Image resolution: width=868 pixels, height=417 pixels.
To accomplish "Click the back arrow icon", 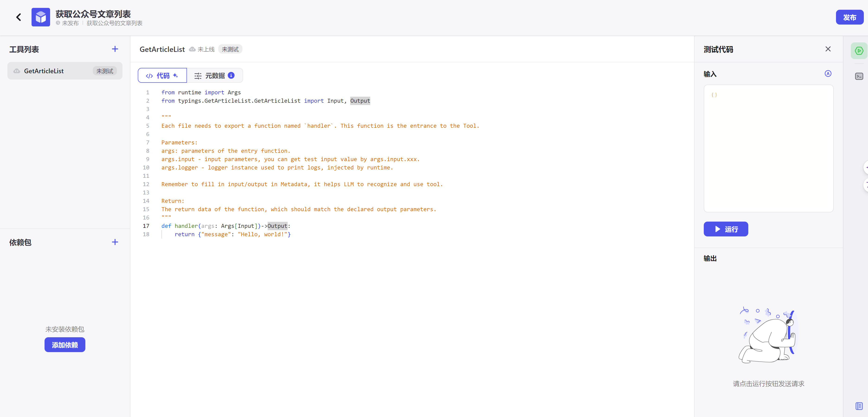I will click(x=19, y=17).
